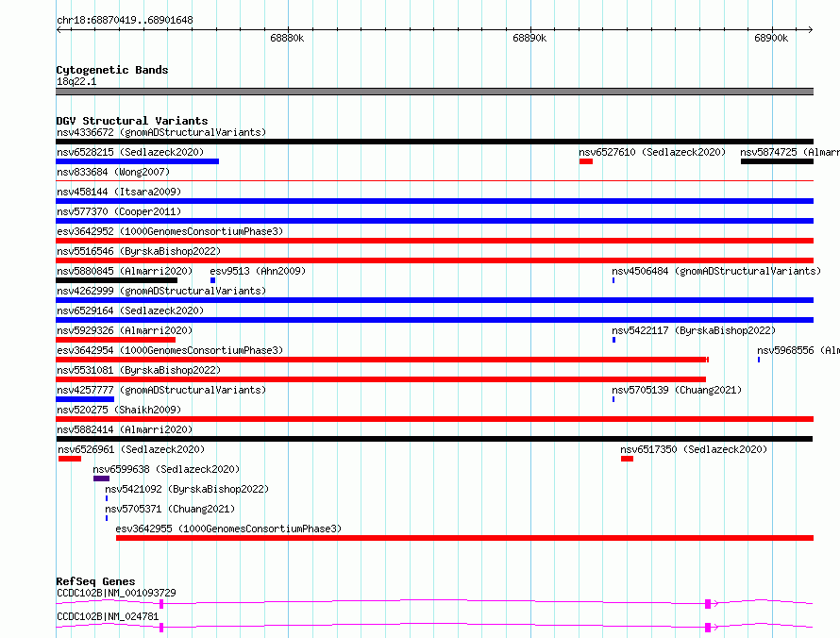
Task: Click the nsv5531081 ByrskaBishop2022 label
Action: tap(139, 370)
